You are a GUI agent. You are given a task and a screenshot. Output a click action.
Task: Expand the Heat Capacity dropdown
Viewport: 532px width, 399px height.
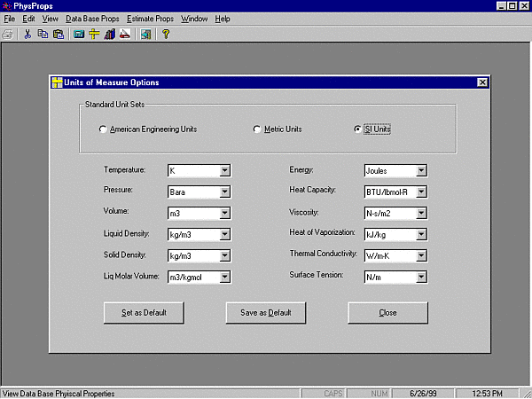421,192
